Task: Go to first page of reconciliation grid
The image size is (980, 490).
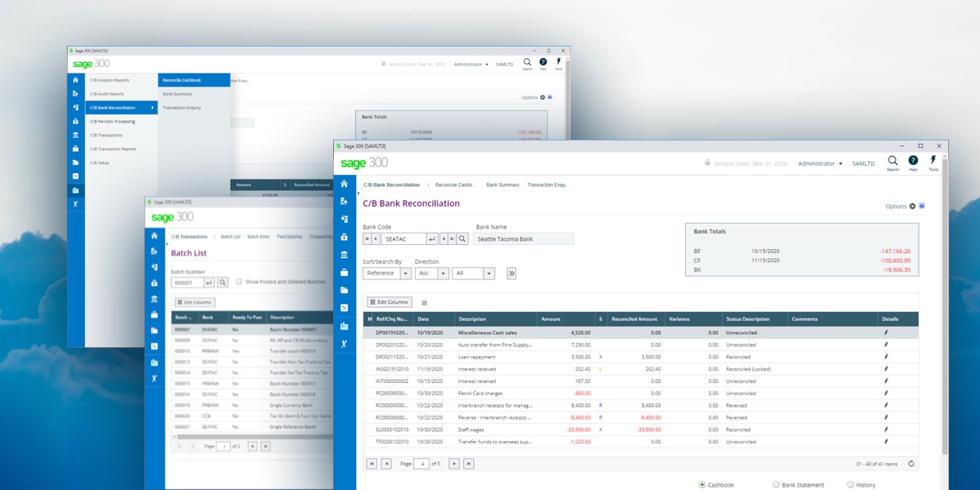Action: [372, 464]
